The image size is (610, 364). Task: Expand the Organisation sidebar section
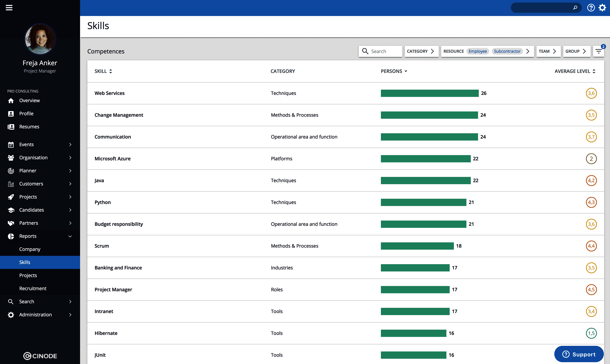pyautogui.click(x=70, y=158)
